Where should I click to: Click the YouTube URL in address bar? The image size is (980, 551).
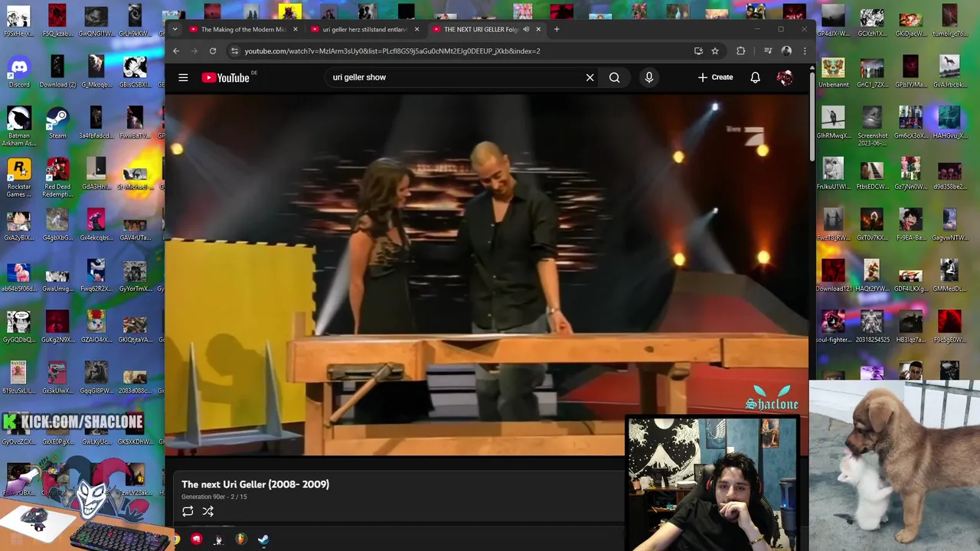392,51
